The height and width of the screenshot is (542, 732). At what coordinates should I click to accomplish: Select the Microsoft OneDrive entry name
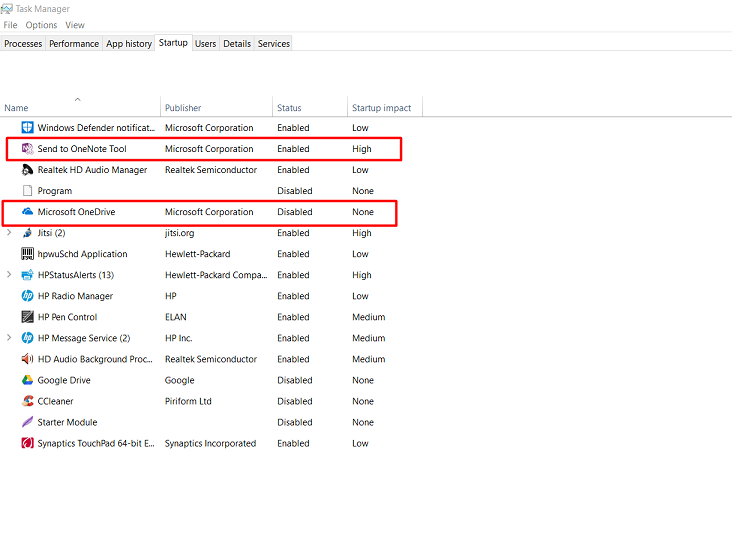point(76,211)
